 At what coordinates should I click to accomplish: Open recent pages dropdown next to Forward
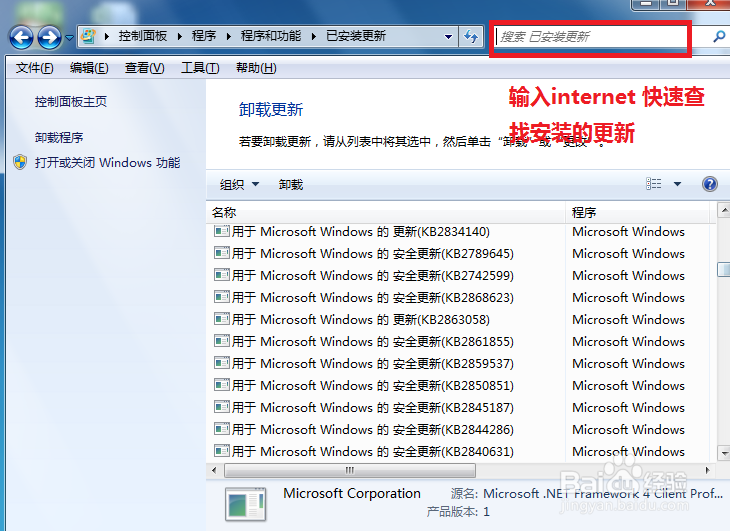(x=69, y=38)
